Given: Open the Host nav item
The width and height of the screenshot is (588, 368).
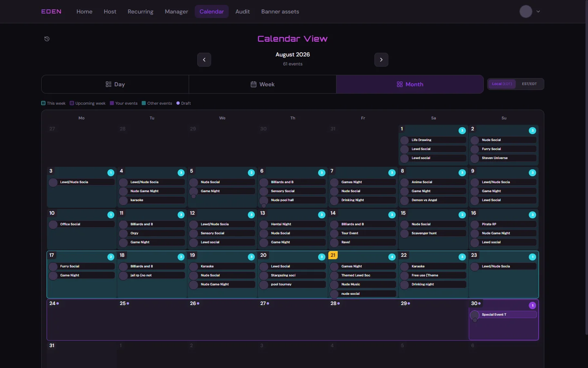Looking at the screenshot, I should 110,11.
